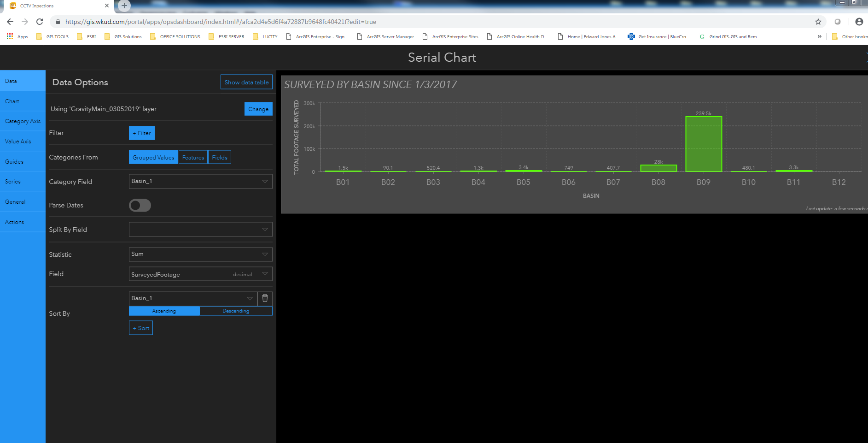Open the Sort By Basin_1 dropdown
The width and height of the screenshot is (868, 443).
[x=193, y=298]
